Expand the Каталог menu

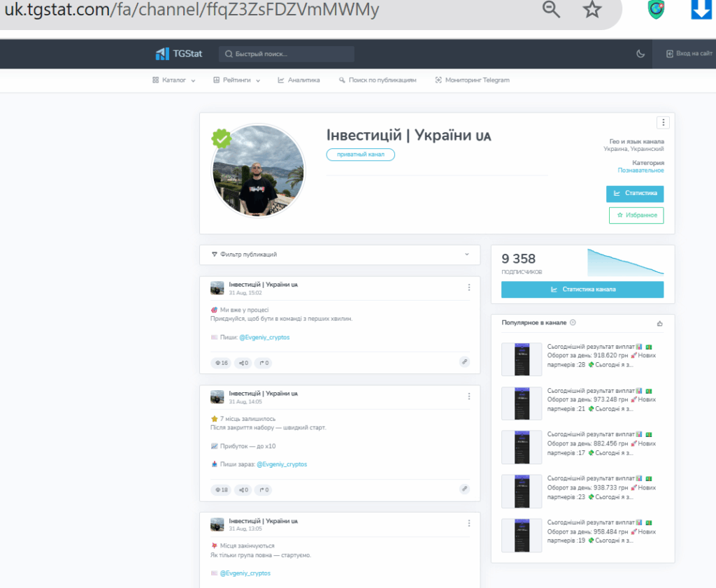[173, 80]
